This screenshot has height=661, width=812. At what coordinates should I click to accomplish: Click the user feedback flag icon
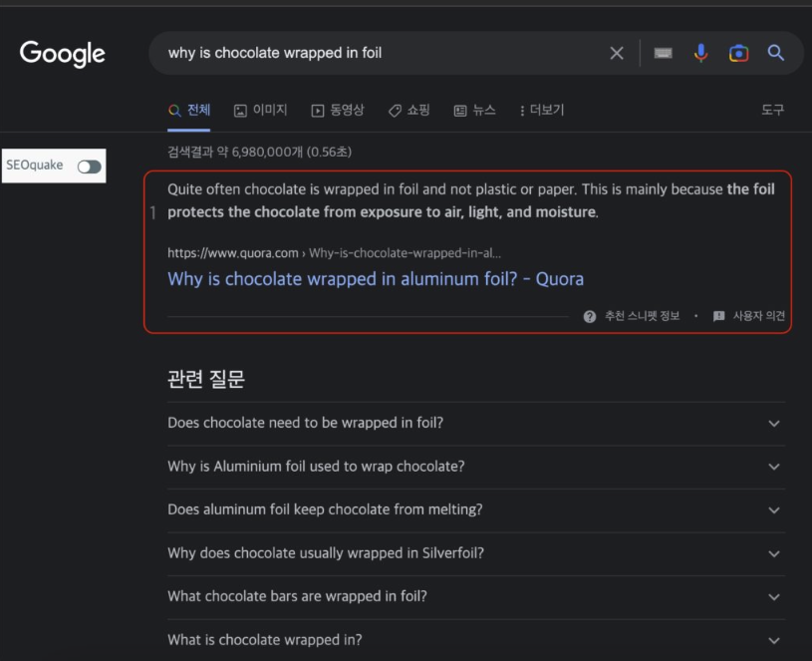[718, 316]
